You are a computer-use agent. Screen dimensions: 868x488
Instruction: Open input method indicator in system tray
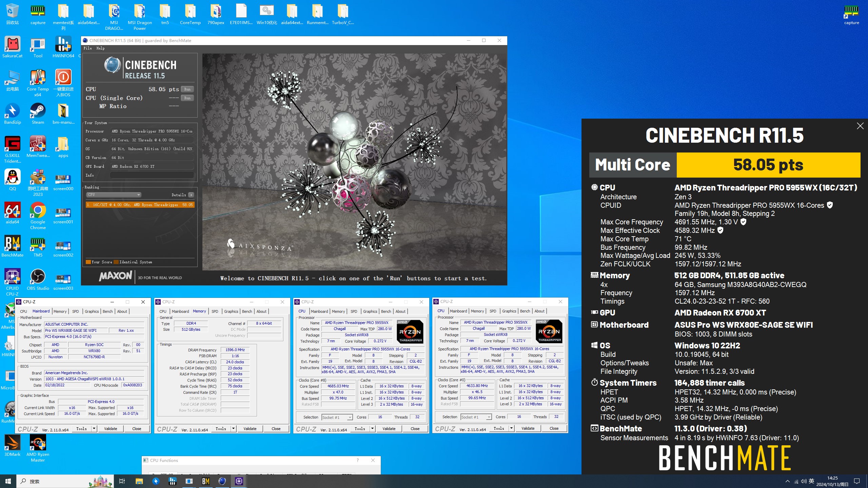coord(811,481)
